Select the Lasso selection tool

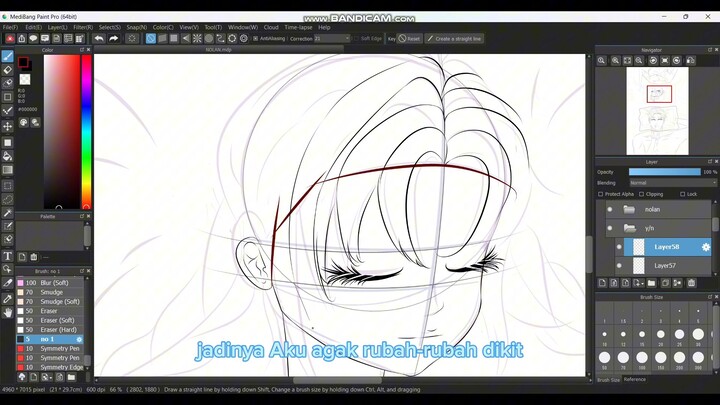coord(7,200)
